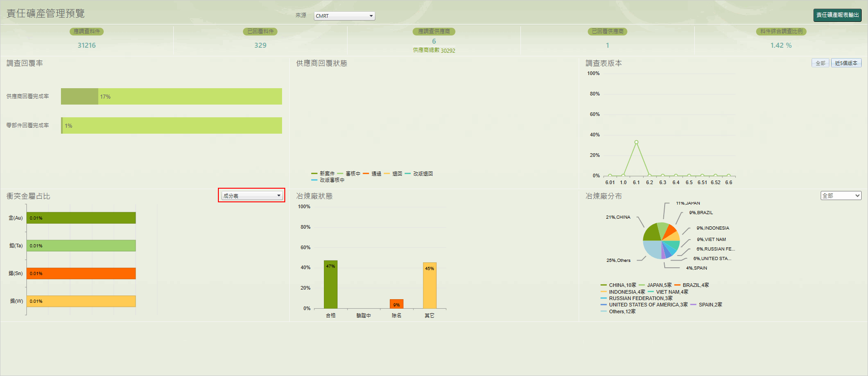Click the 鎢(W) yellow bar
The height and width of the screenshot is (376, 868).
tap(81, 301)
